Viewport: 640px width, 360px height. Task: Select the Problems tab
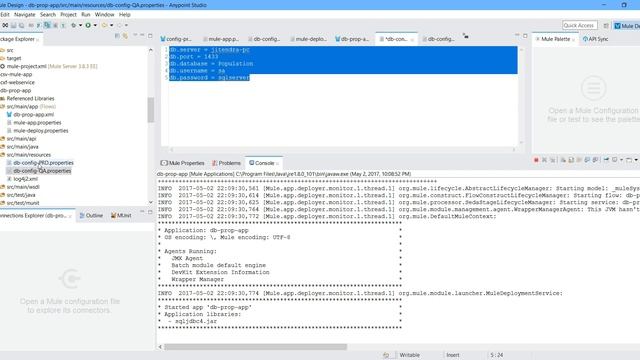click(x=227, y=163)
